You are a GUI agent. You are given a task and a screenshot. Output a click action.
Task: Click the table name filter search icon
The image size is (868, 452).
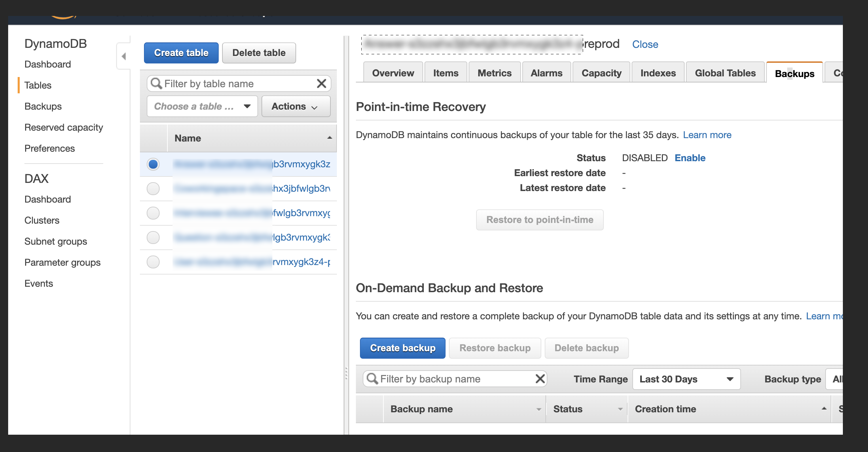[156, 83]
